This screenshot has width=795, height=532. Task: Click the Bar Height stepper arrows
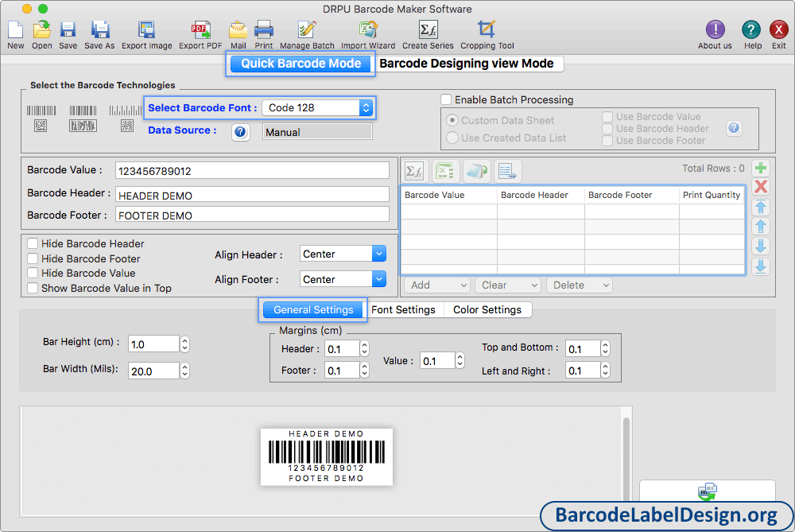point(185,344)
